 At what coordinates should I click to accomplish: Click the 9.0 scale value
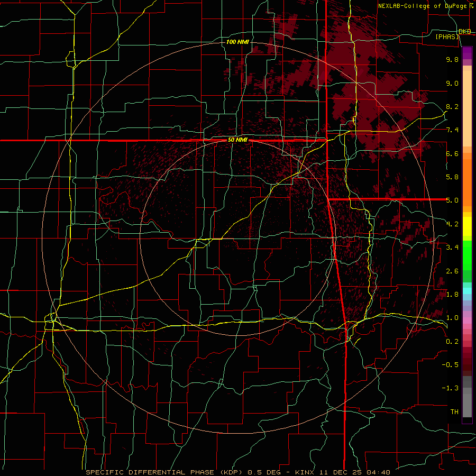pyautogui.click(x=452, y=83)
